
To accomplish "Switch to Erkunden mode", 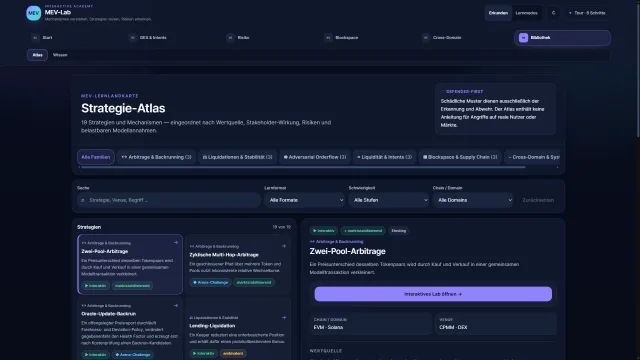I will point(498,13).
